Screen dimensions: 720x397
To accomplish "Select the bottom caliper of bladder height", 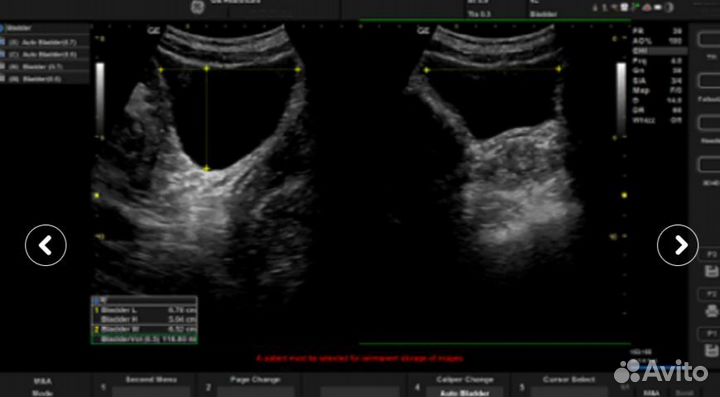I will 207,169.
